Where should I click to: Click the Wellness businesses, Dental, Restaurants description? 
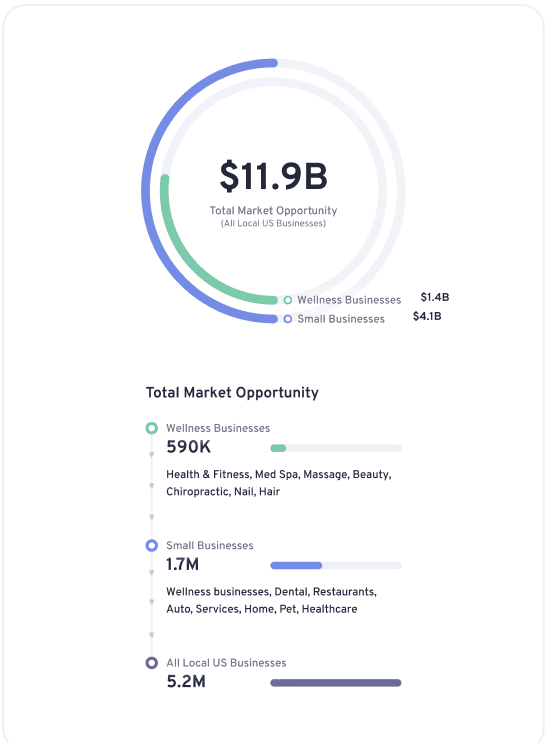pos(271,600)
